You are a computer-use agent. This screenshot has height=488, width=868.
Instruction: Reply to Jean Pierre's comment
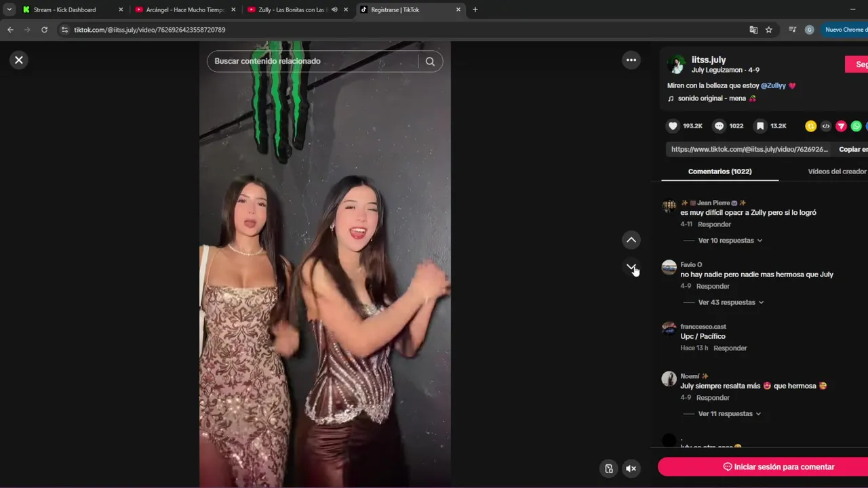[x=714, y=224]
